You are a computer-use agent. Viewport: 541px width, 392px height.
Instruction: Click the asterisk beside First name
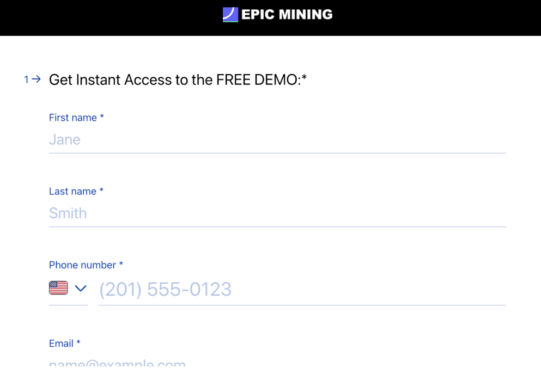[x=102, y=117]
